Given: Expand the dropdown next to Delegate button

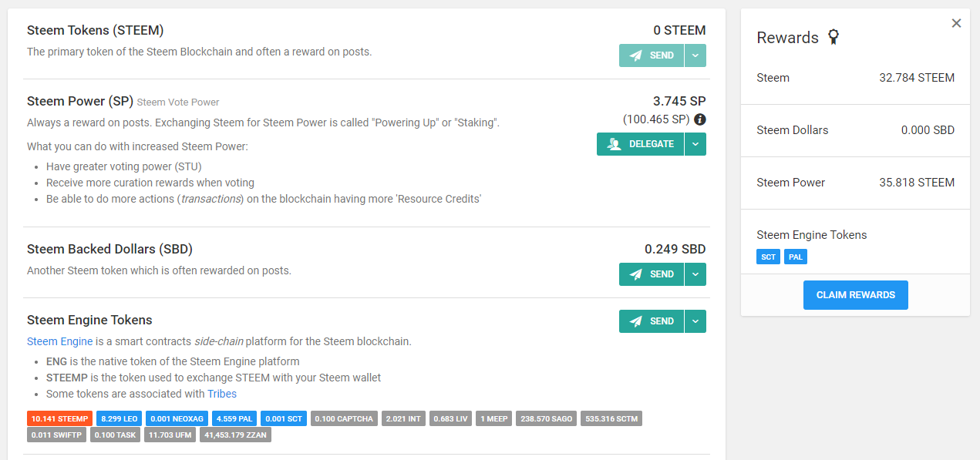Looking at the screenshot, I should (x=695, y=144).
